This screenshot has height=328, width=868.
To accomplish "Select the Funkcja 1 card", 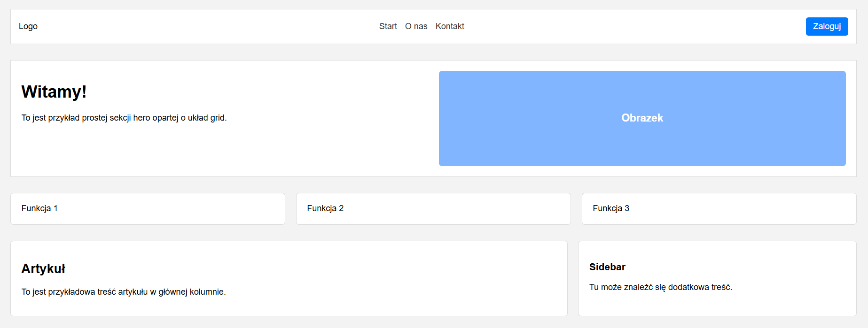I will [148, 208].
